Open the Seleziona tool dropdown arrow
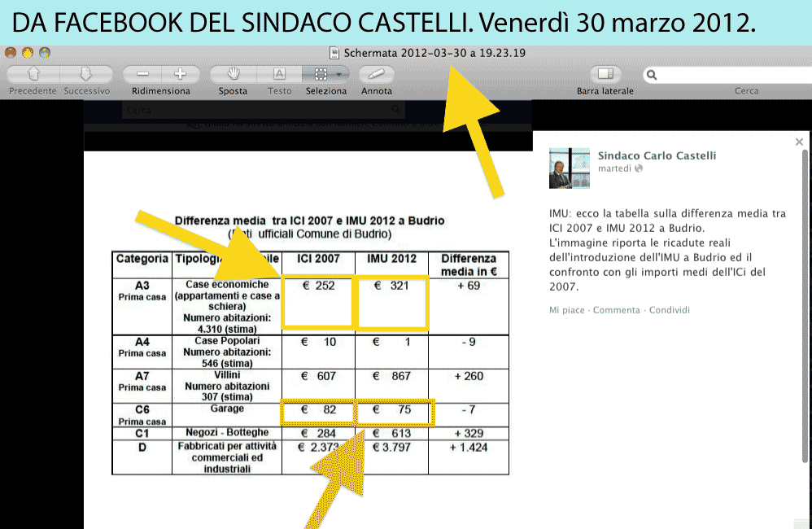Viewport: 812px width, 529px height. coord(339,74)
